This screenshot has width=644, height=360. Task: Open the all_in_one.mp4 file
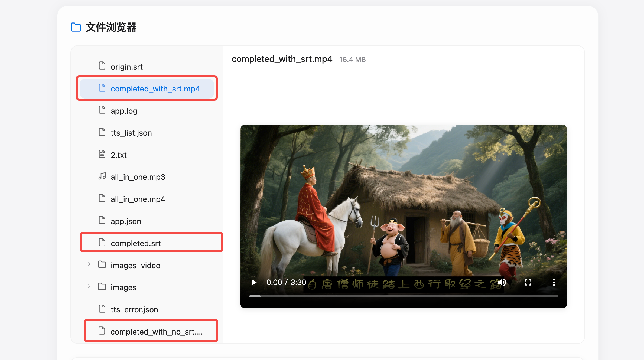coord(138,199)
